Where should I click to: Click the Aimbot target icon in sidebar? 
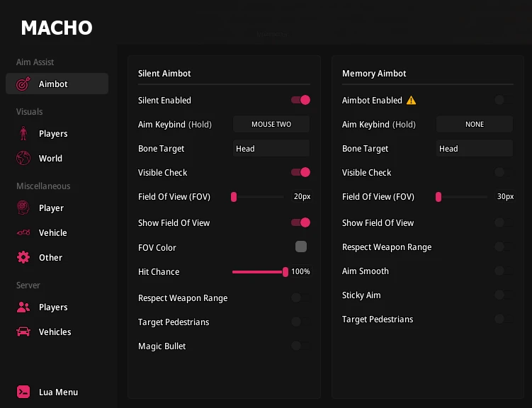point(23,84)
